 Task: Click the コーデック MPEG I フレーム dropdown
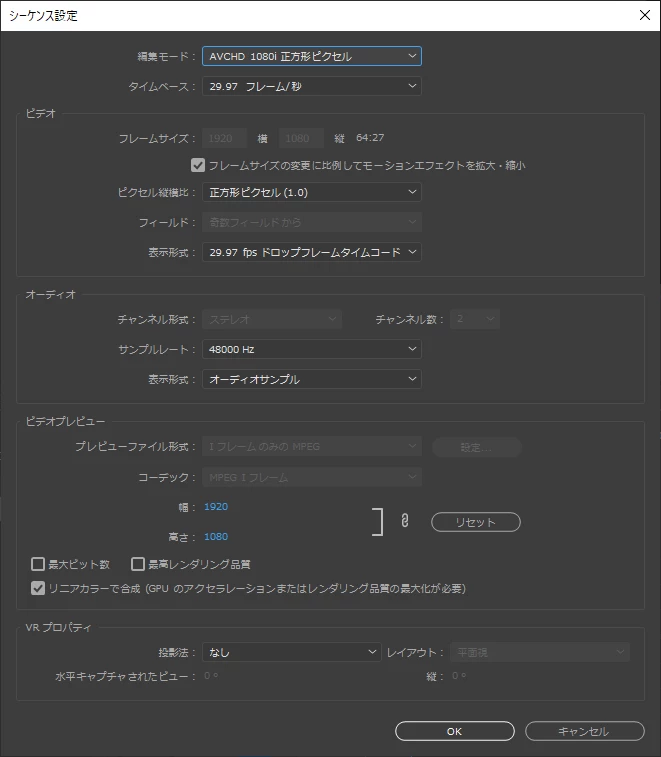[311, 477]
